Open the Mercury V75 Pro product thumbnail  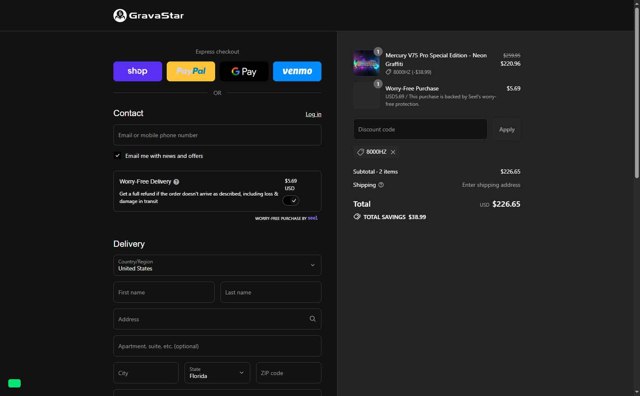[366, 63]
